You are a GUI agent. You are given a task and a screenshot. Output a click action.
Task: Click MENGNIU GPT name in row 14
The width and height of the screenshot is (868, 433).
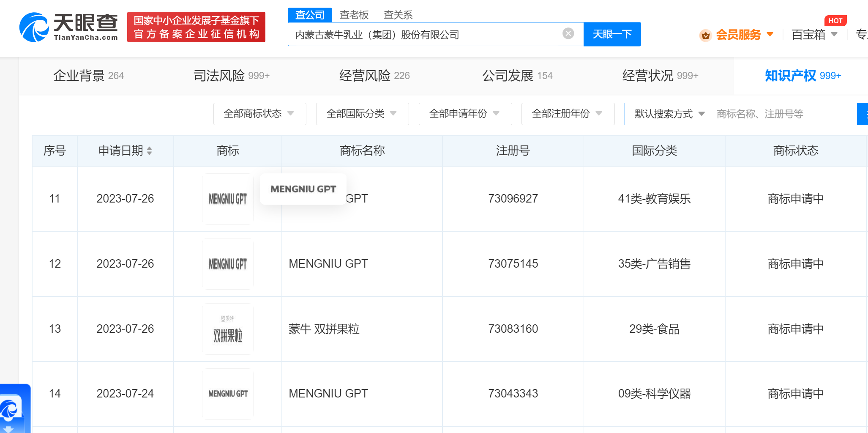(x=328, y=394)
